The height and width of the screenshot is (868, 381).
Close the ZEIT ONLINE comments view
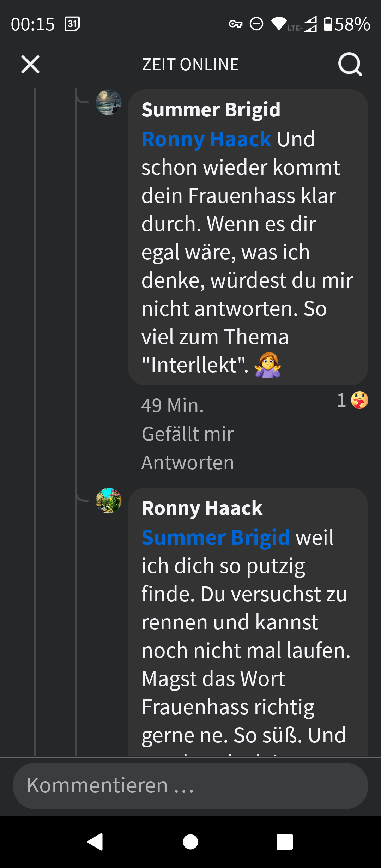[30, 64]
